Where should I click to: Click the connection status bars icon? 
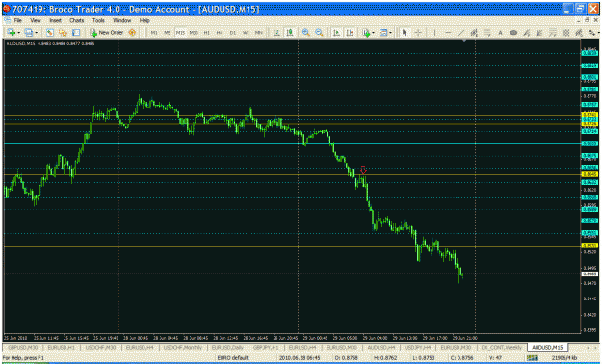(x=533, y=358)
